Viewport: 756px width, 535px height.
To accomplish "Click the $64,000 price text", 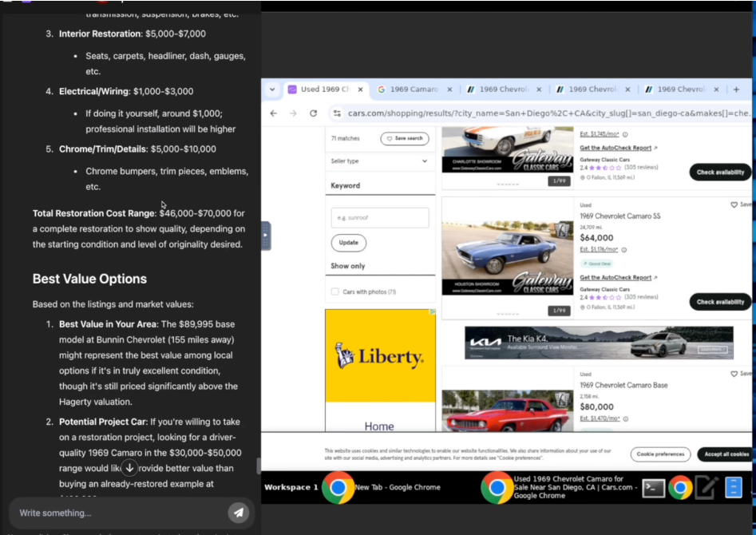I will click(x=596, y=238).
